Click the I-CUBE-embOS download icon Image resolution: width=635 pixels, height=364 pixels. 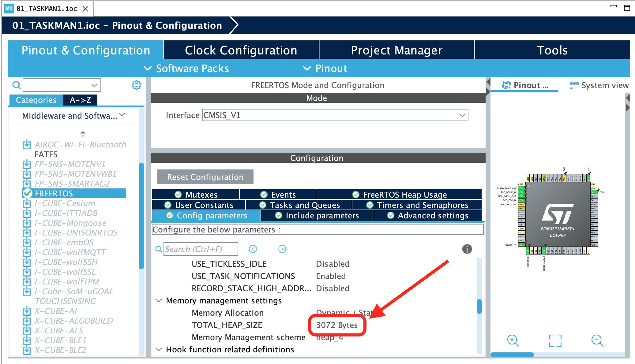pyautogui.click(x=27, y=242)
